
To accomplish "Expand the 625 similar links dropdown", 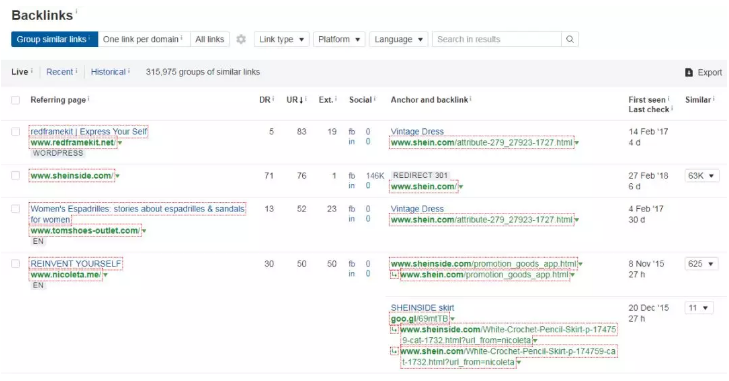I will pyautogui.click(x=701, y=264).
